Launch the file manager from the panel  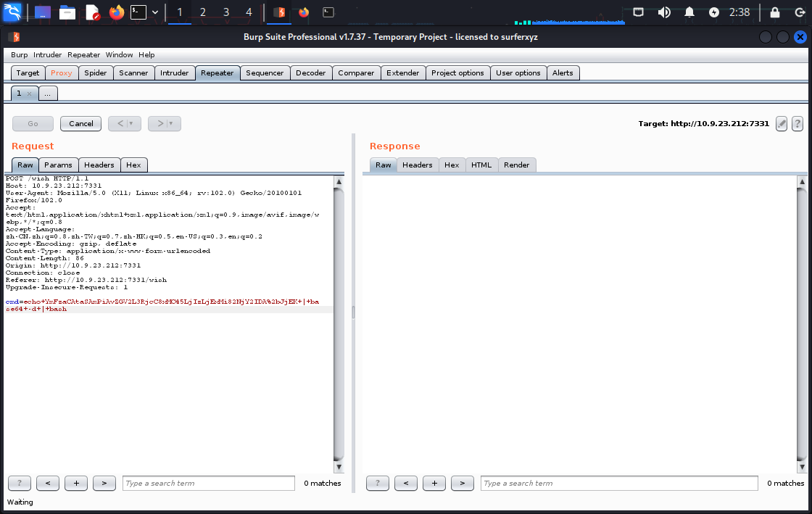coord(67,12)
